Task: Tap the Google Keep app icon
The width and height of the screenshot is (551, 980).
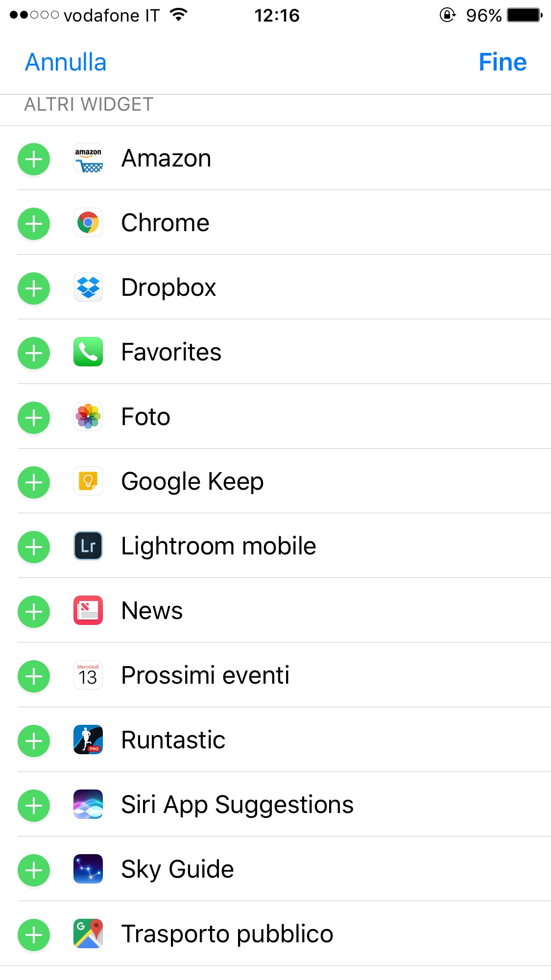Action: coord(88,481)
